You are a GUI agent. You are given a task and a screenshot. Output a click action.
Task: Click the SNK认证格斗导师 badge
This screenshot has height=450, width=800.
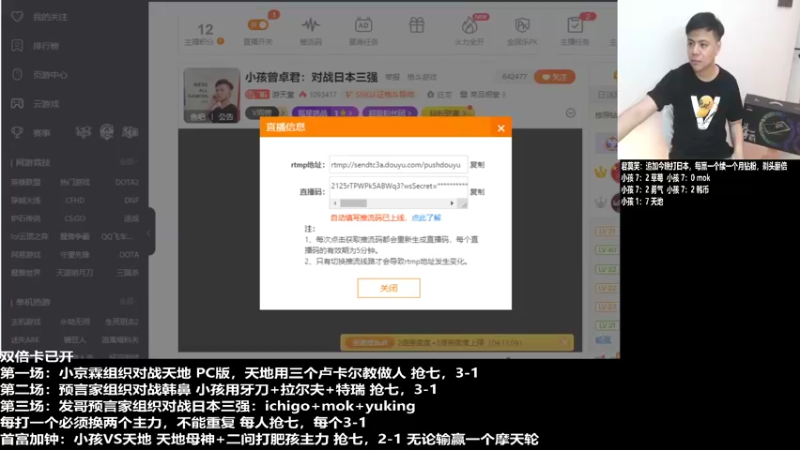(x=380, y=94)
